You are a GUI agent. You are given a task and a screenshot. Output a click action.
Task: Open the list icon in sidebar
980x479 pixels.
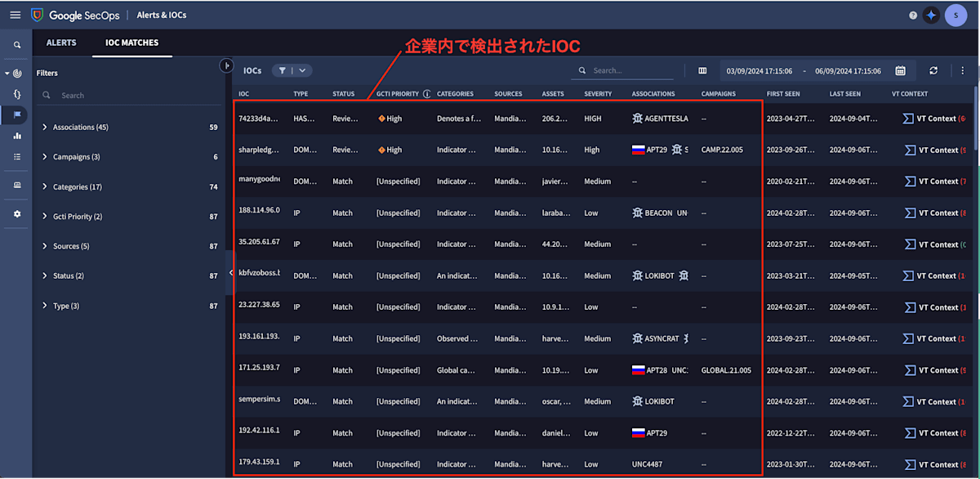[17, 156]
